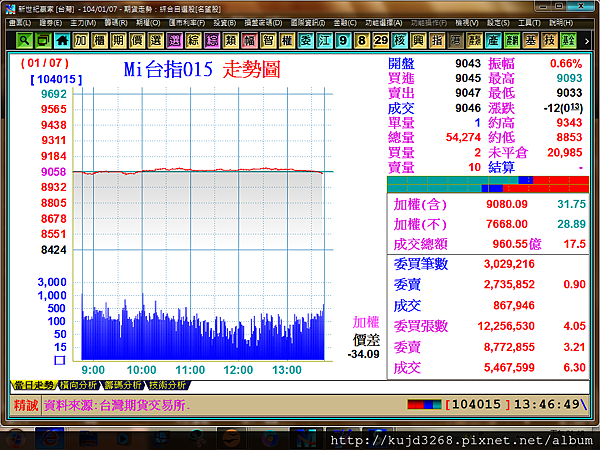Click the 價差 value -34.09

[364, 354]
